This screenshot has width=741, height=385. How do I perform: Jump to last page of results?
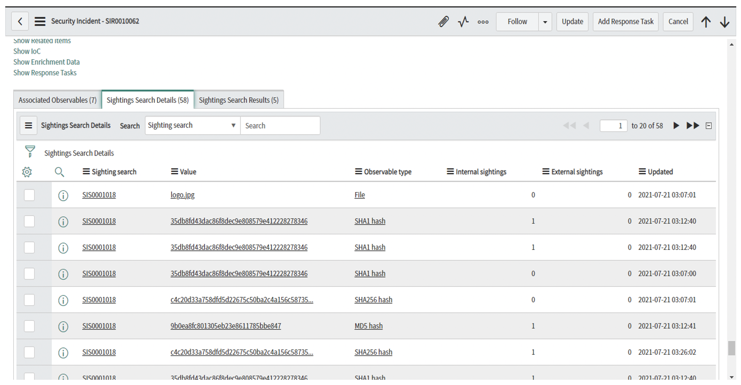tap(693, 126)
